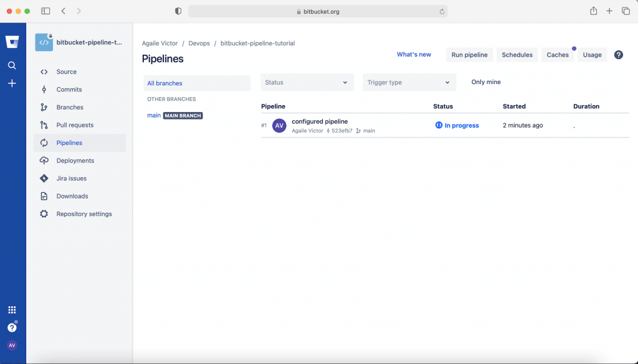
Task: Click the In progress status icon
Action: pos(439,125)
